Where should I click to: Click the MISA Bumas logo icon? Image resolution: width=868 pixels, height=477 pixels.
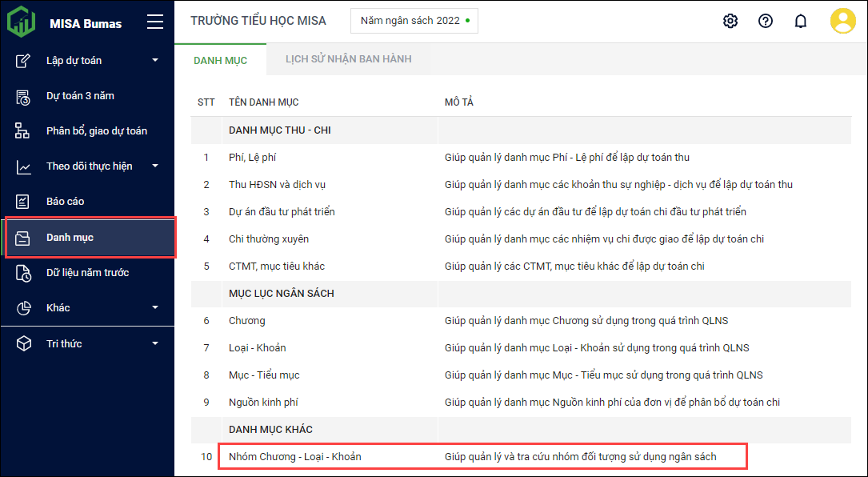click(x=22, y=22)
